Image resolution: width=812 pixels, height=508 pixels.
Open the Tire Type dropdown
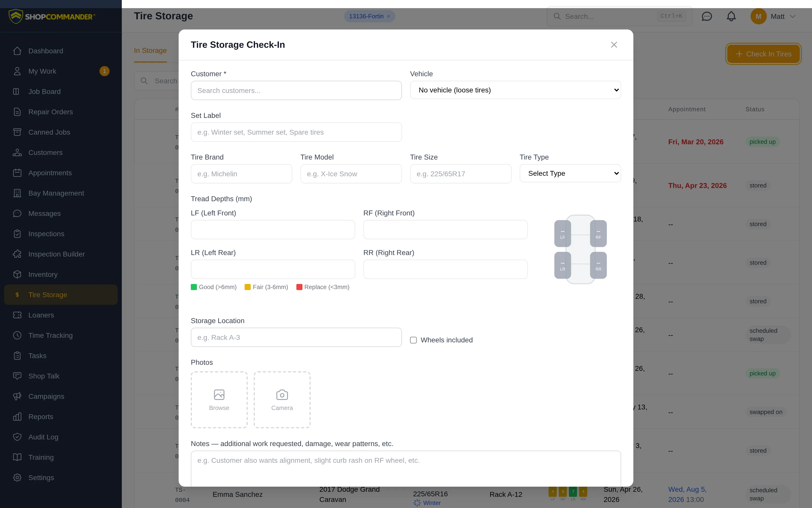coord(570,173)
